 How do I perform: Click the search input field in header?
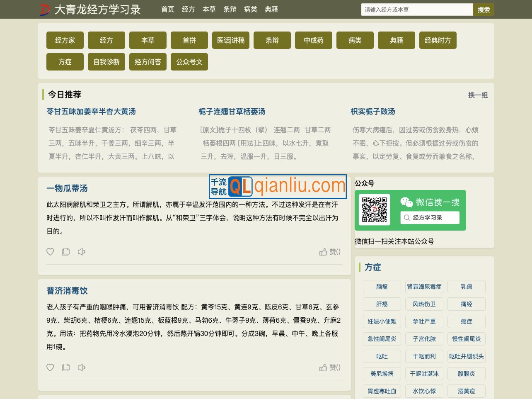pos(417,9)
